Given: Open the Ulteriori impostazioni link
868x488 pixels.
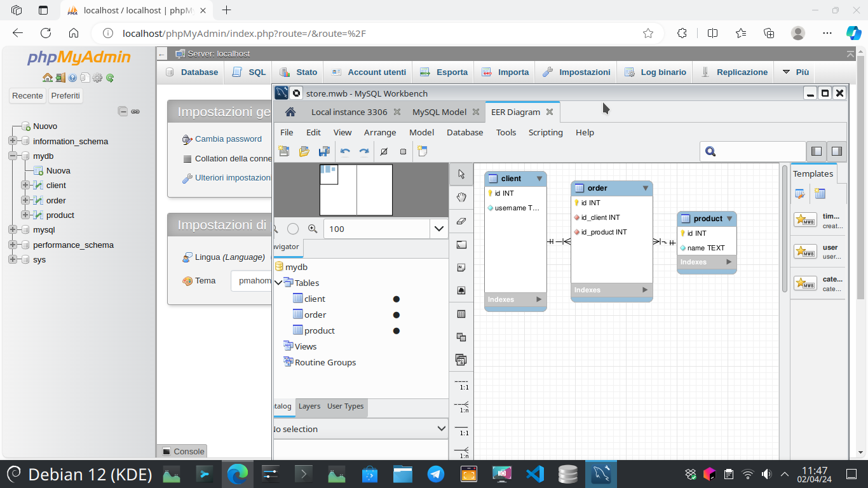Looking at the screenshot, I should tap(233, 178).
